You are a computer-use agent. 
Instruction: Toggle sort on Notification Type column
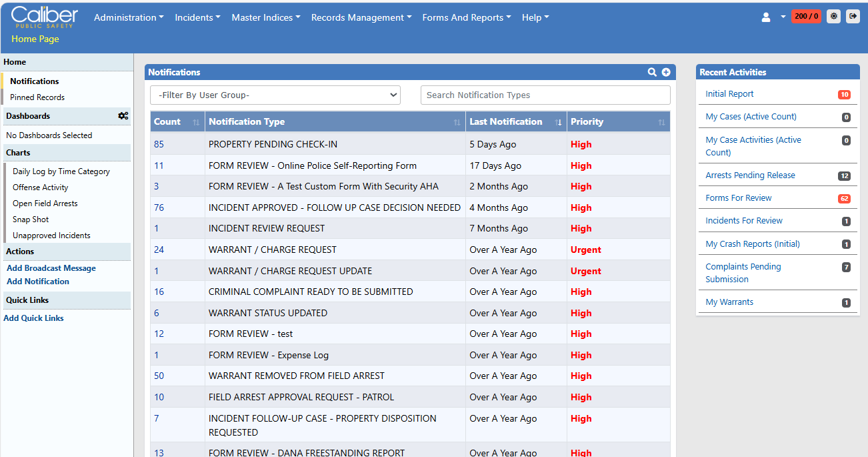(457, 122)
